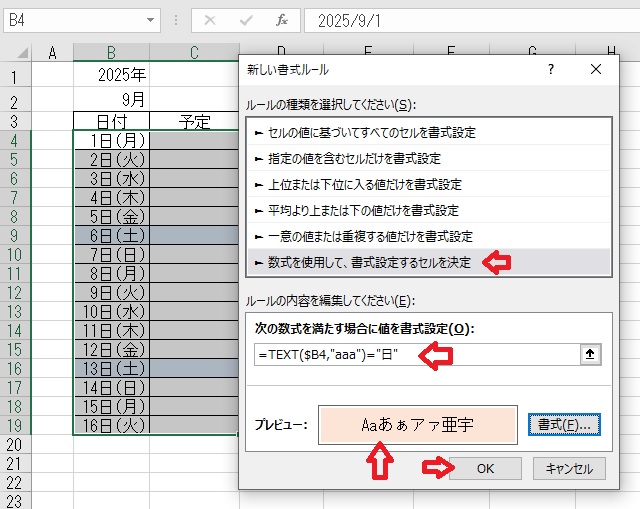640x509 pixels.
Task: Select column C header
Action: point(194,52)
